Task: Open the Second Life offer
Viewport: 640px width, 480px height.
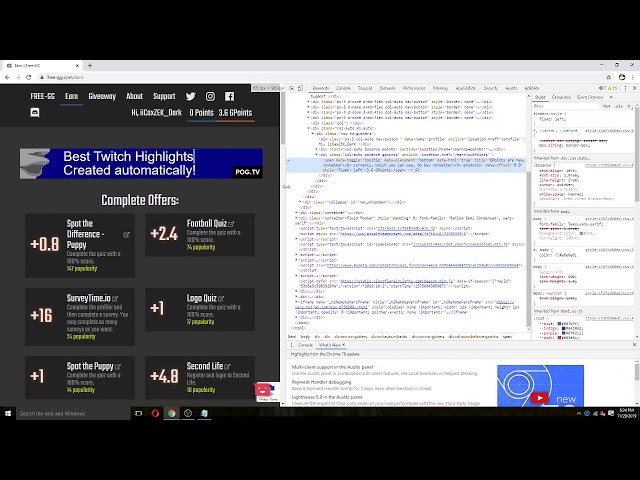Action: (x=200, y=377)
